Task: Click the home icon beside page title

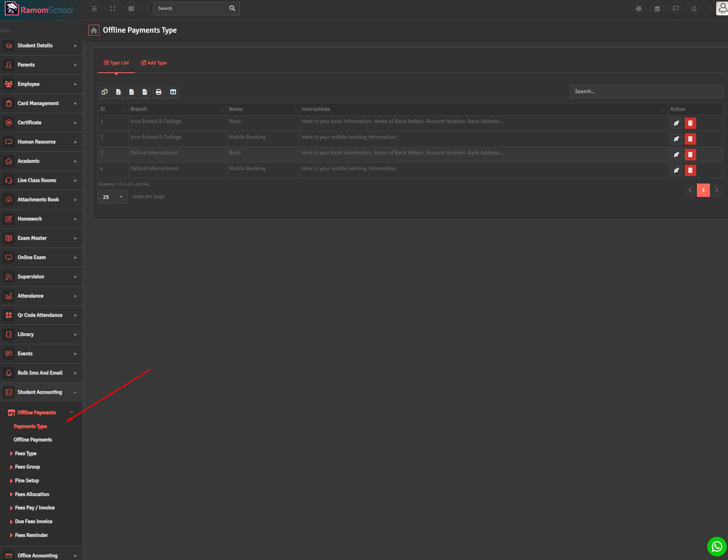Action: [94, 30]
